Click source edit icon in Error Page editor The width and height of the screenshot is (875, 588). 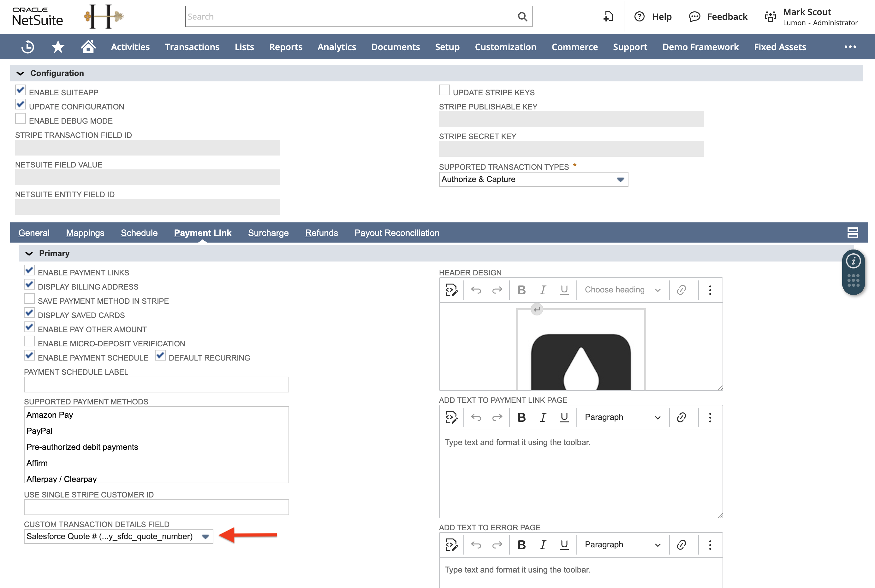click(x=452, y=545)
